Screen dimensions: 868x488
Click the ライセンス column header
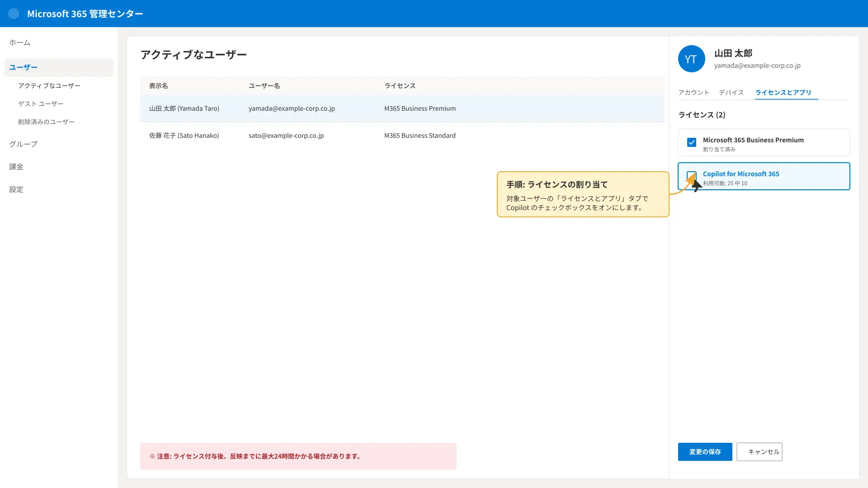[x=400, y=86]
